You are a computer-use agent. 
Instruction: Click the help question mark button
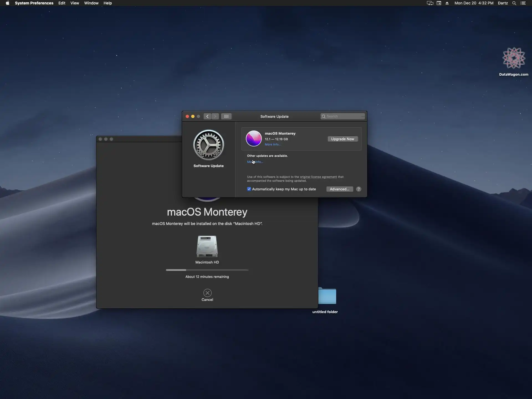(359, 189)
